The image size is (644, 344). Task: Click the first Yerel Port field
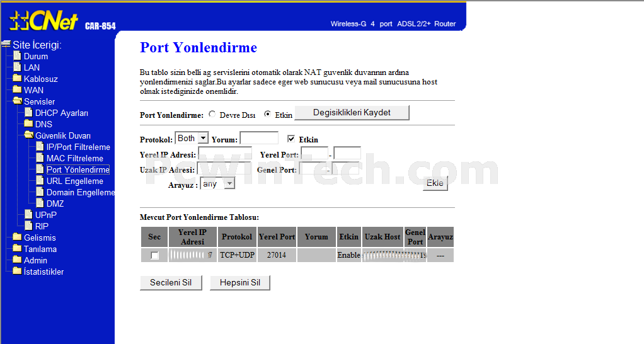(x=314, y=154)
